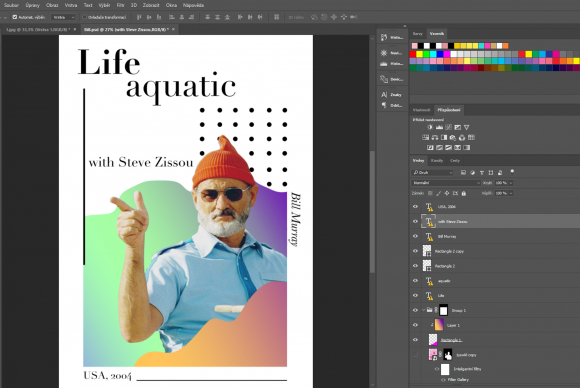
Task: Lock layer position icon
Action: (447, 193)
